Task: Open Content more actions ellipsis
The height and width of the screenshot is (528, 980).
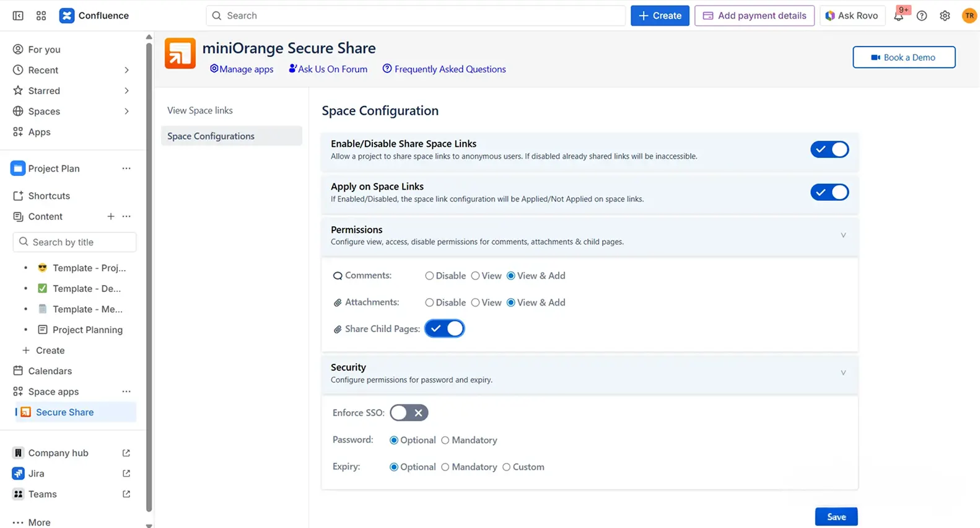Action: click(126, 216)
